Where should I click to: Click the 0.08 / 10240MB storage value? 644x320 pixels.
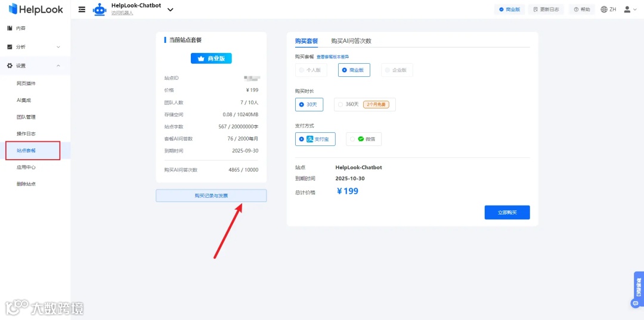click(240, 114)
